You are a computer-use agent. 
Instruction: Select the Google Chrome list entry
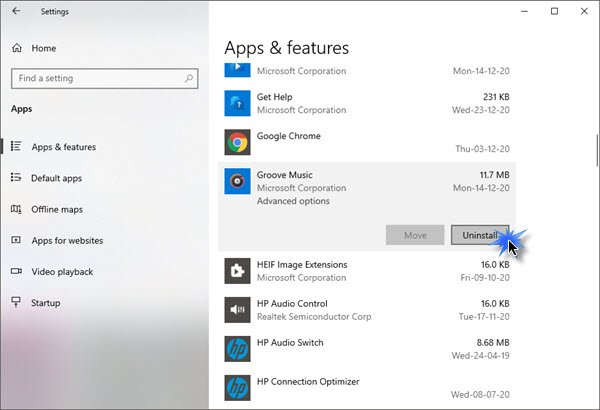[x=367, y=142]
